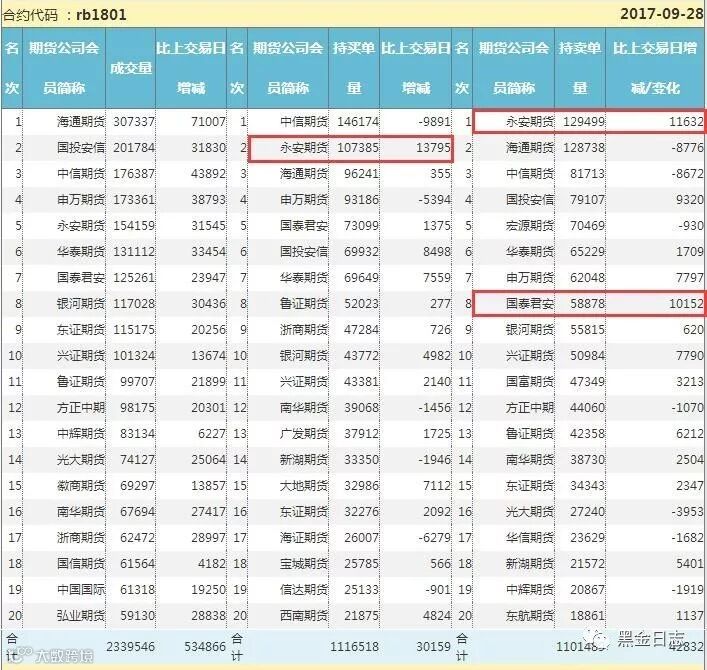Click long position change 13795
Image resolution: width=707 pixels, height=670 pixels.
coord(433,147)
